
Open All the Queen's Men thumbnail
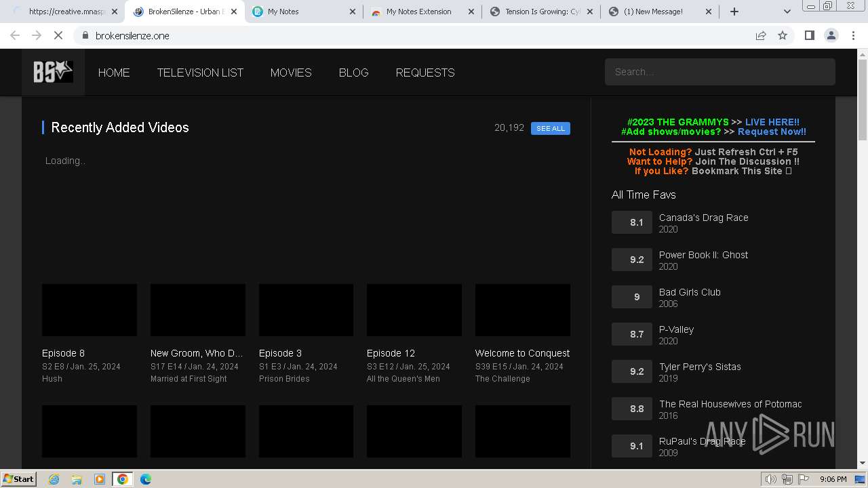414,310
